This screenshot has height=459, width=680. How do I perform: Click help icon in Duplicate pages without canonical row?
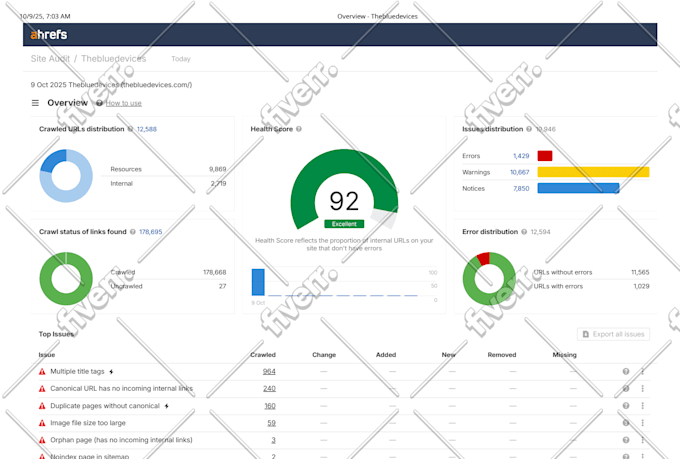point(626,406)
